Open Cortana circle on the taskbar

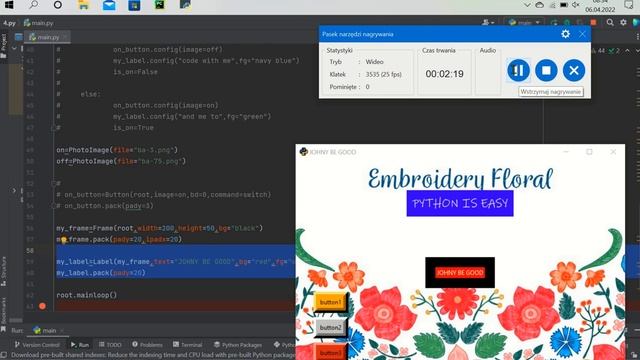coord(58,5)
